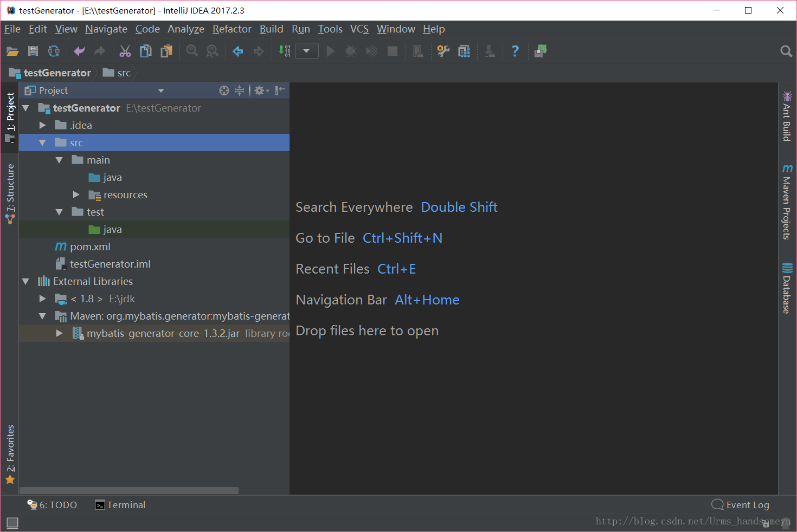Image resolution: width=797 pixels, height=532 pixels.
Task: Click the Project Structure toolbar icon
Action: coord(464,51)
